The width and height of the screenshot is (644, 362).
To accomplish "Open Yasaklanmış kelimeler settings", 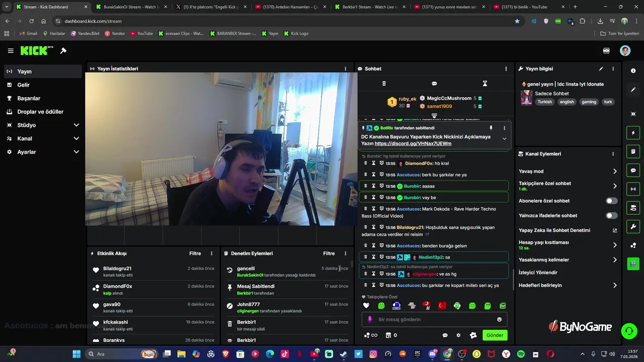I will [x=568, y=260].
